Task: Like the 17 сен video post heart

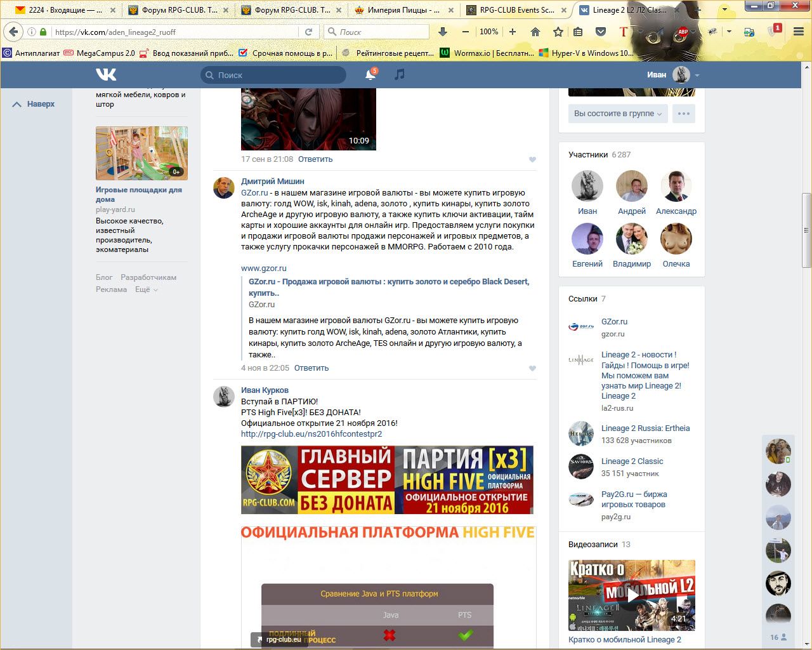Action: click(532, 159)
